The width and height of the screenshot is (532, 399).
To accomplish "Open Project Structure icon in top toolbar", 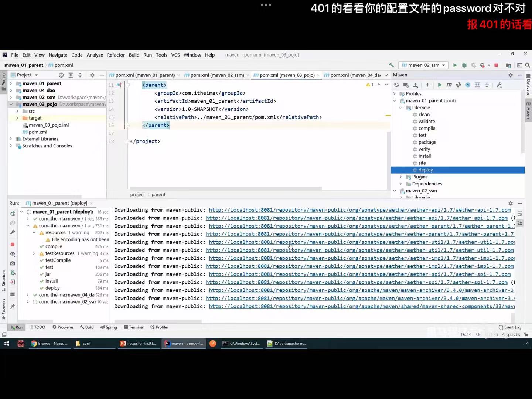I will [x=508, y=65].
